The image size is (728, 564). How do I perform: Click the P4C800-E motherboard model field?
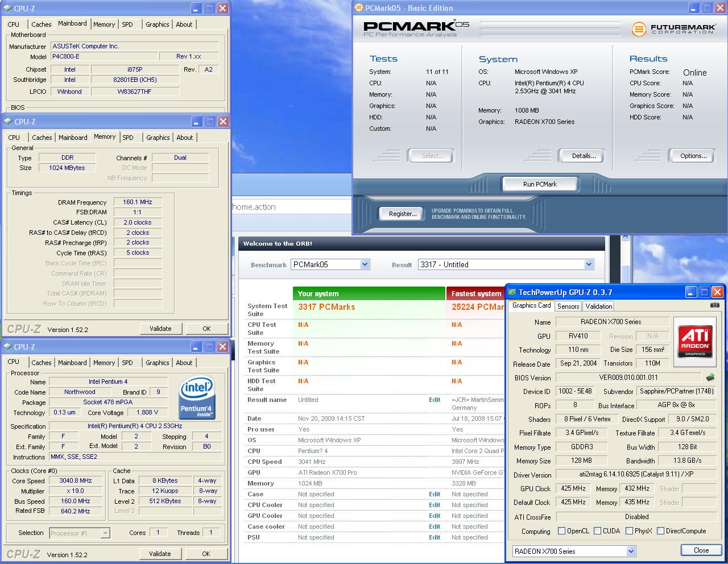coord(104,56)
